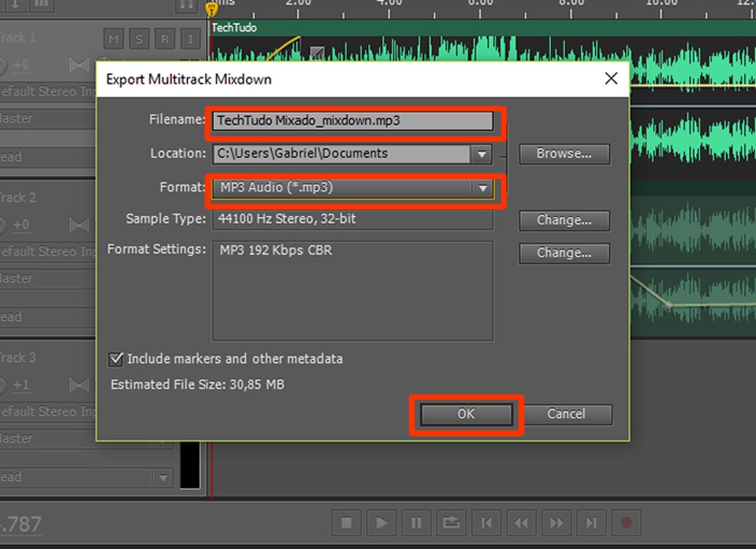This screenshot has width=756, height=549.
Task: Solo Track 1 with the S button
Action: point(139,38)
